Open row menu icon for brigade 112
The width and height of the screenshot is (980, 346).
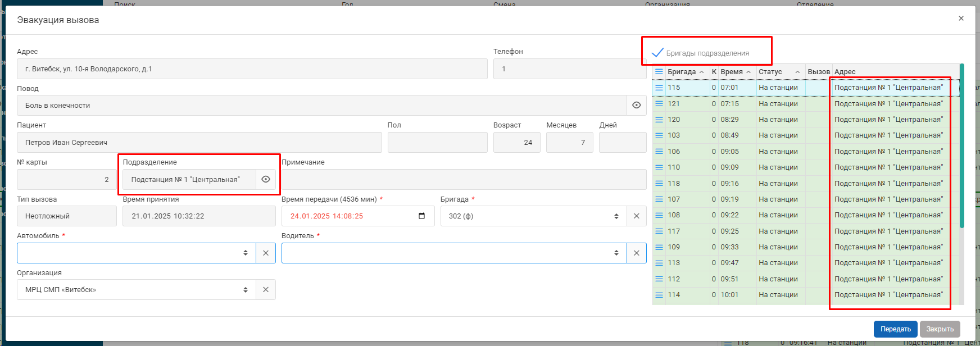point(659,279)
